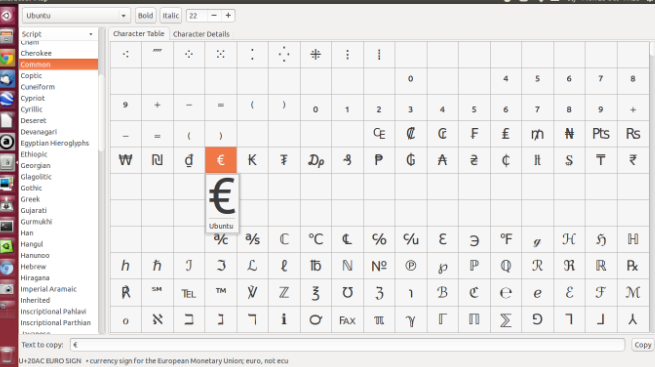This screenshot has height=367, width=655.
Task: Select the Peseta Pts character
Action: coord(601,134)
